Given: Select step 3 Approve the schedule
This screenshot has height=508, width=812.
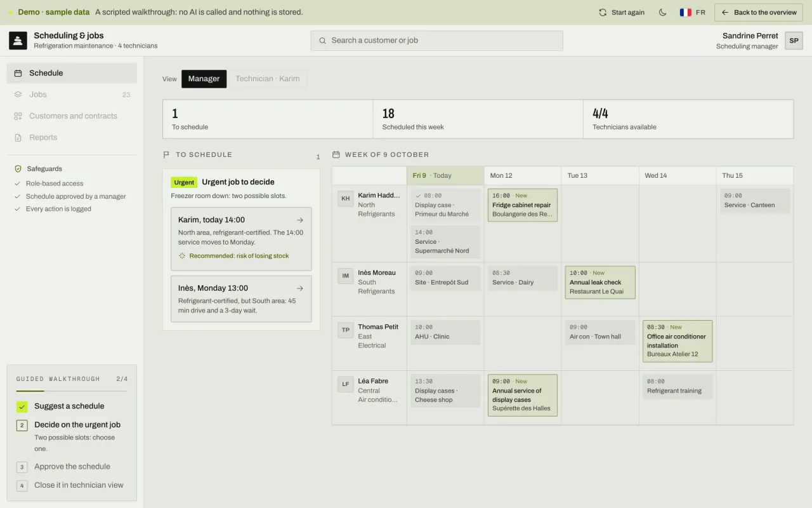Looking at the screenshot, I should click(x=72, y=467).
